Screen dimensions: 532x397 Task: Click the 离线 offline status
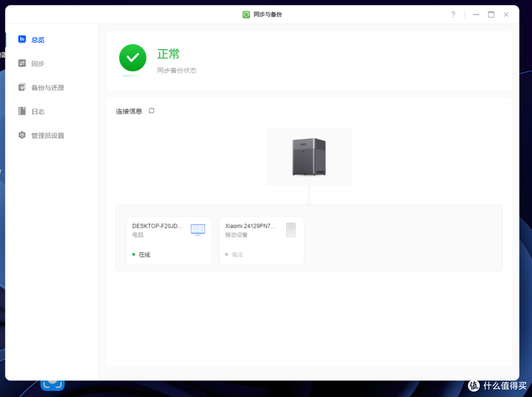tap(237, 255)
